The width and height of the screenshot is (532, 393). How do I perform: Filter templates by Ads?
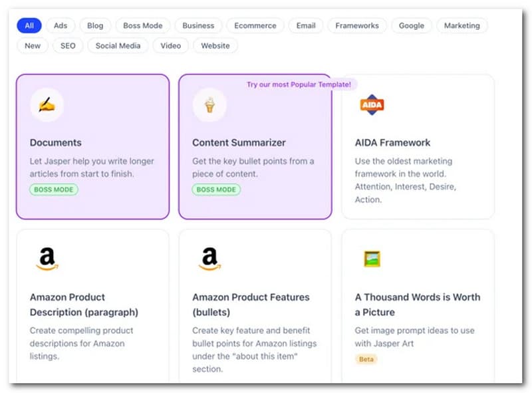(x=61, y=25)
